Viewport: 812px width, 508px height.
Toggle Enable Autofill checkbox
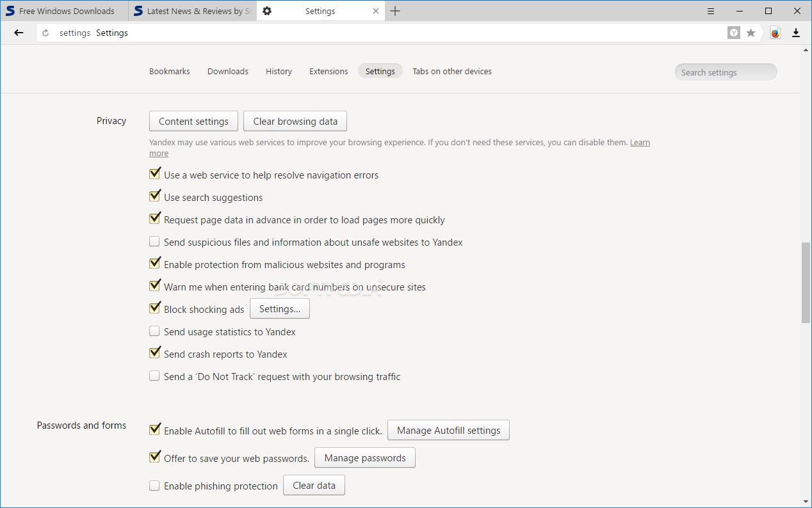click(154, 430)
